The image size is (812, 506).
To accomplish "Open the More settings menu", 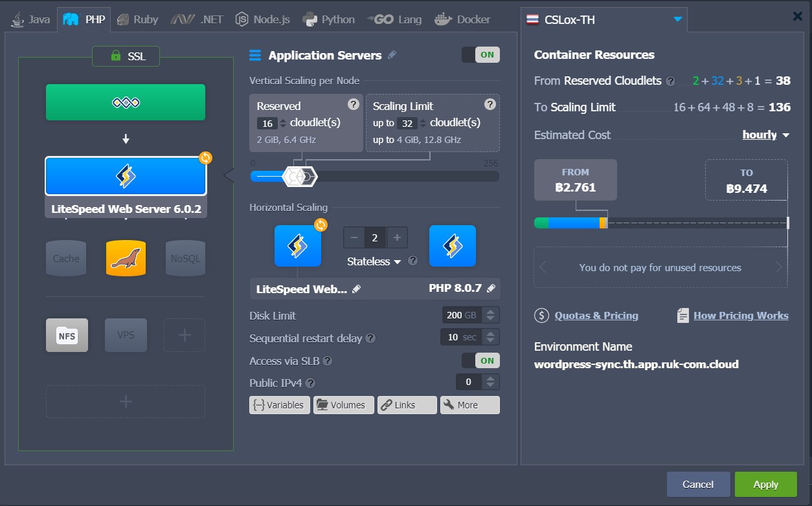I will (x=469, y=405).
